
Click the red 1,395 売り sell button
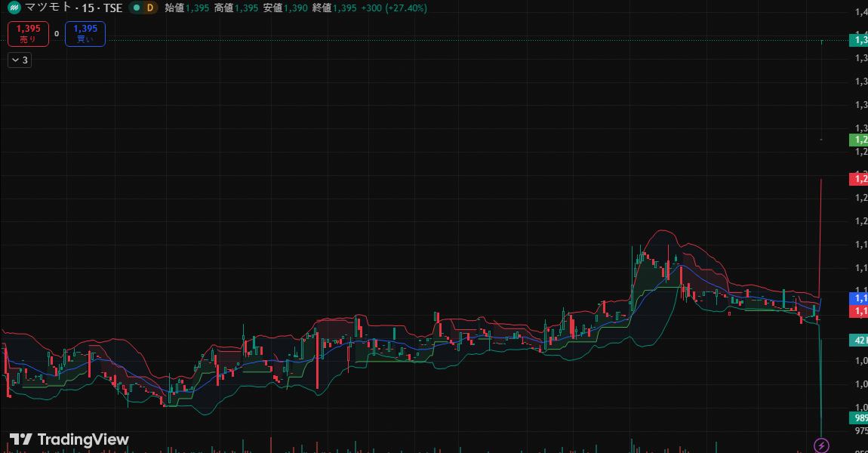tap(28, 34)
